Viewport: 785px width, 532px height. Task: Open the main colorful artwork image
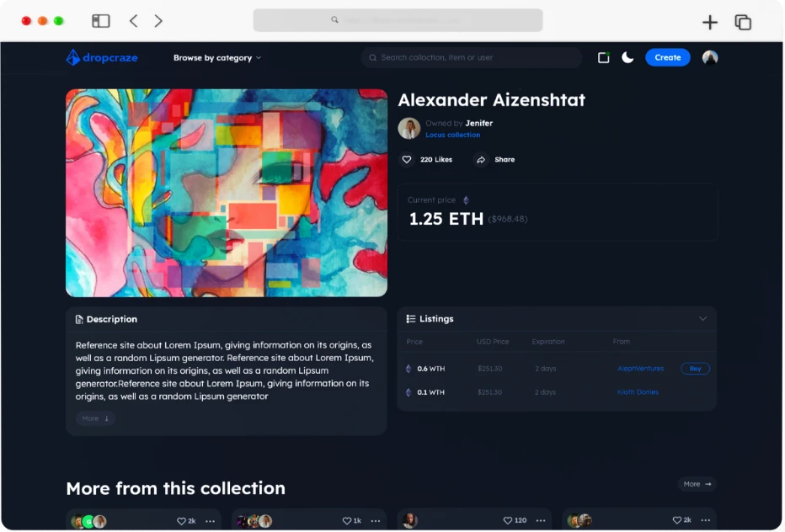tap(227, 193)
